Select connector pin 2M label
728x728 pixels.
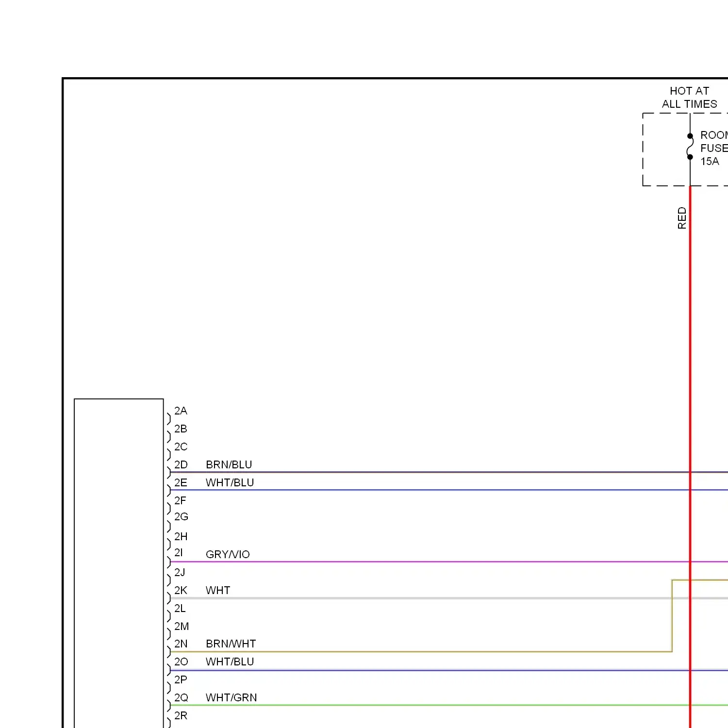pyautogui.click(x=182, y=626)
